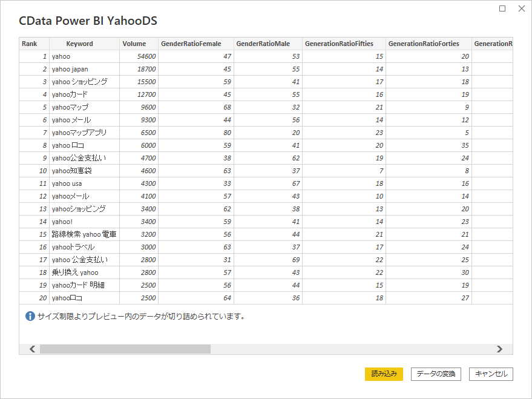Click the 'yahoo ロコ' keyword cell in row 8
This screenshot has height=399, width=532.
(x=85, y=145)
